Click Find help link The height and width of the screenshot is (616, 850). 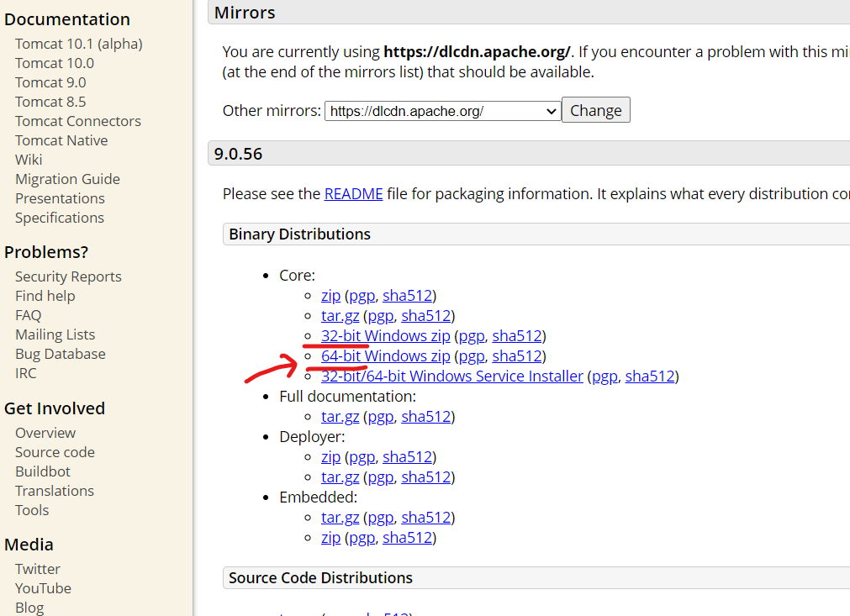click(45, 296)
